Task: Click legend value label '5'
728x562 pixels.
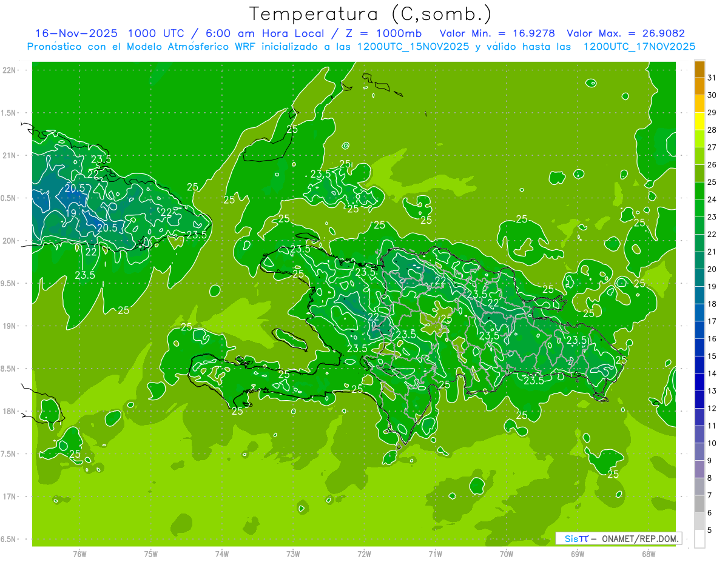Action: click(x=710, y=530)
